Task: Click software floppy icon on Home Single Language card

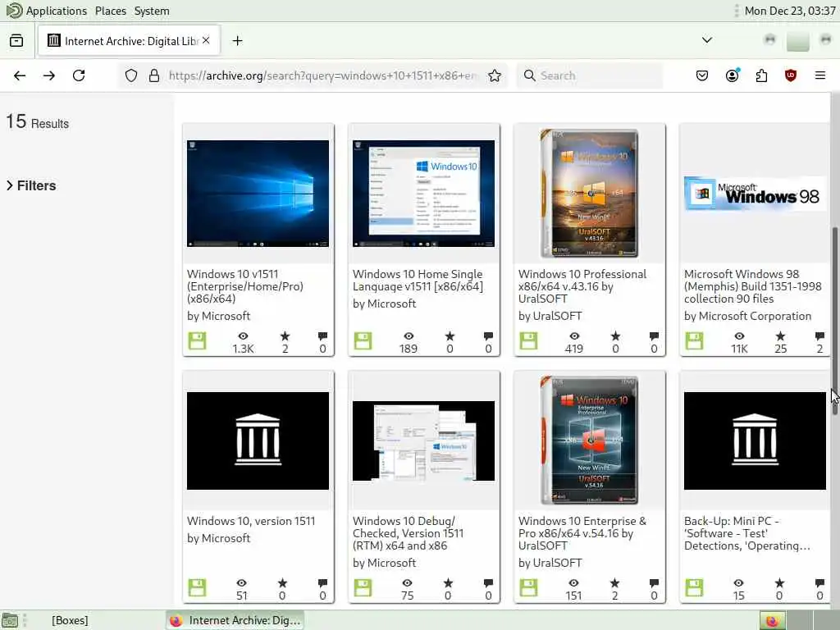Action: point(363,340)
